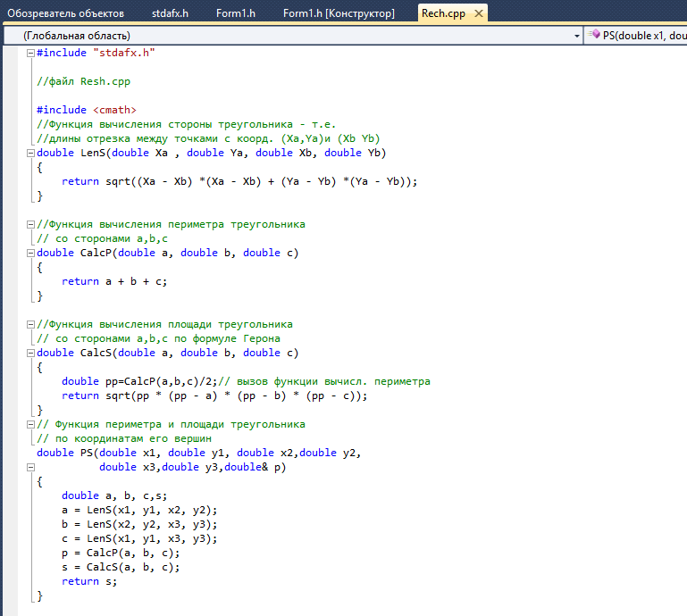Click the purple PS function icon

594,34
